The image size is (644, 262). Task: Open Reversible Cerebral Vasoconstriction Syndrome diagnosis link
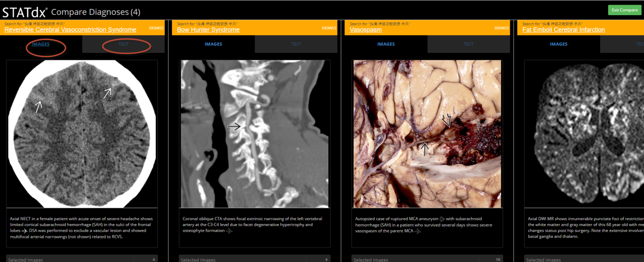70,30
